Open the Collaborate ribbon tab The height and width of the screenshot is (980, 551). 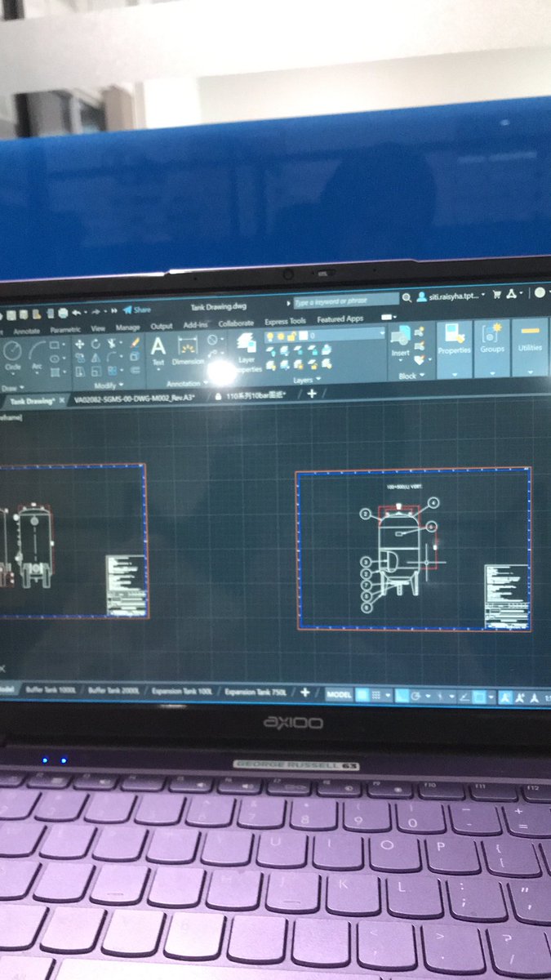236,323
